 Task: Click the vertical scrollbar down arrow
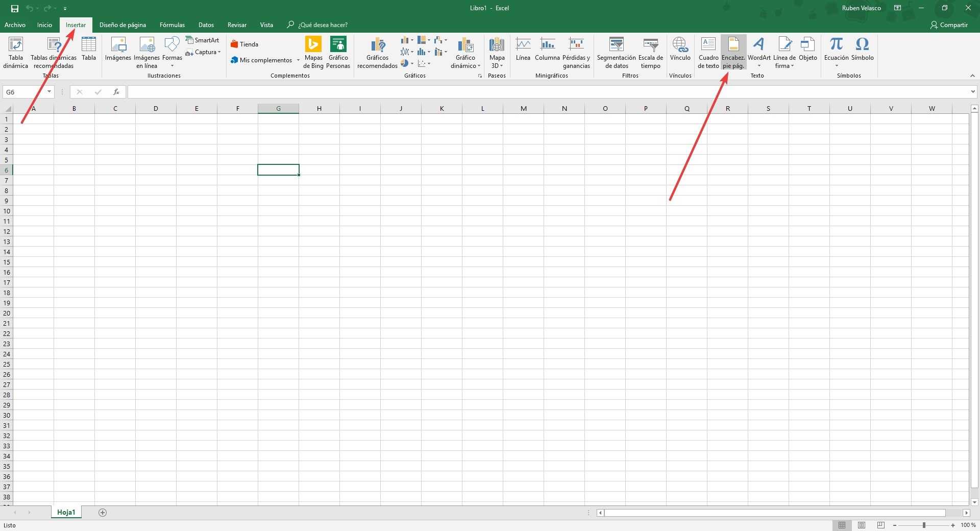click(974, 502)
